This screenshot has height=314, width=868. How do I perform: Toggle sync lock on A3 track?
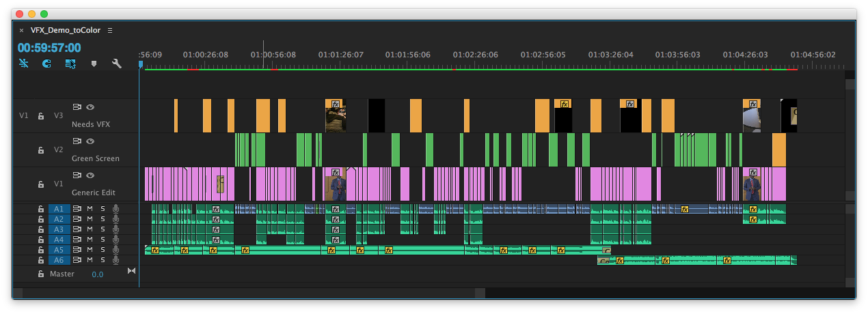point(77,229)
